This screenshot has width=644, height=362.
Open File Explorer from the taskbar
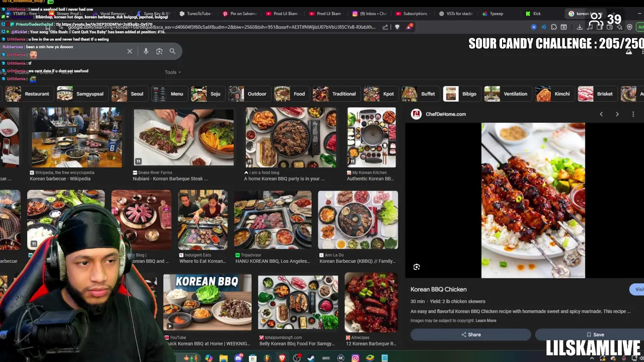point(223,358)
